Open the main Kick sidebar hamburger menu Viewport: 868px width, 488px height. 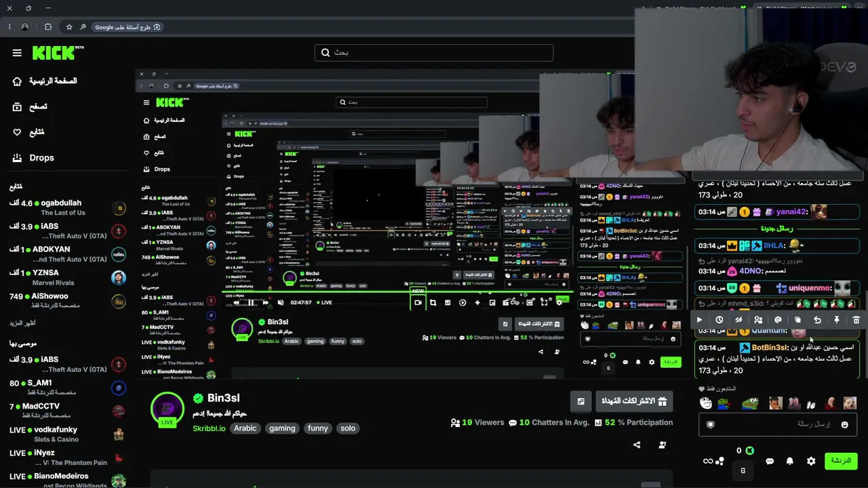(x=17, y=53)
